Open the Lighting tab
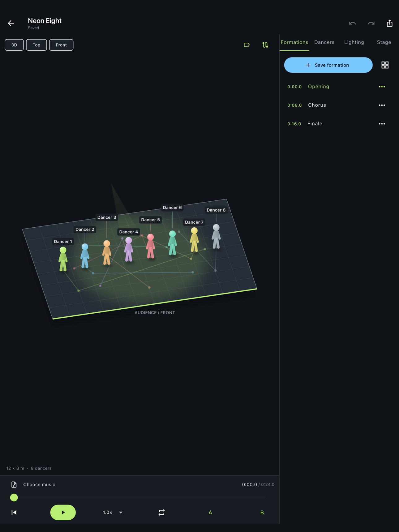The image size is (399, 532). 354,42
